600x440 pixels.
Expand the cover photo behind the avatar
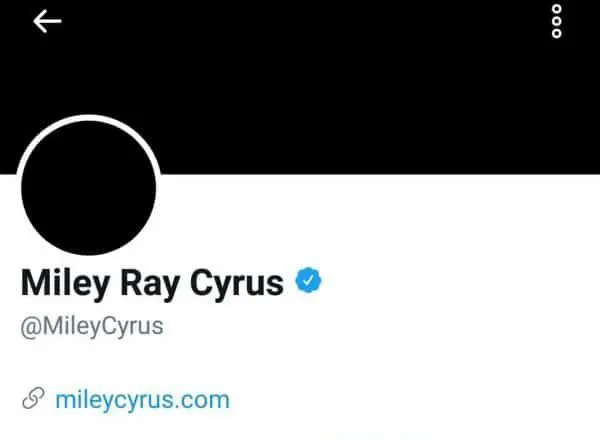click(x=300, y=87)
